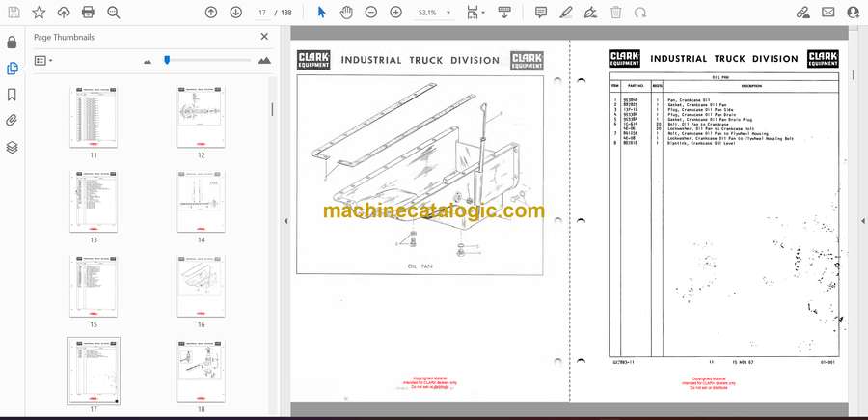Open the Sign document pen tool
868x420 pixels.
click(590, 13)
